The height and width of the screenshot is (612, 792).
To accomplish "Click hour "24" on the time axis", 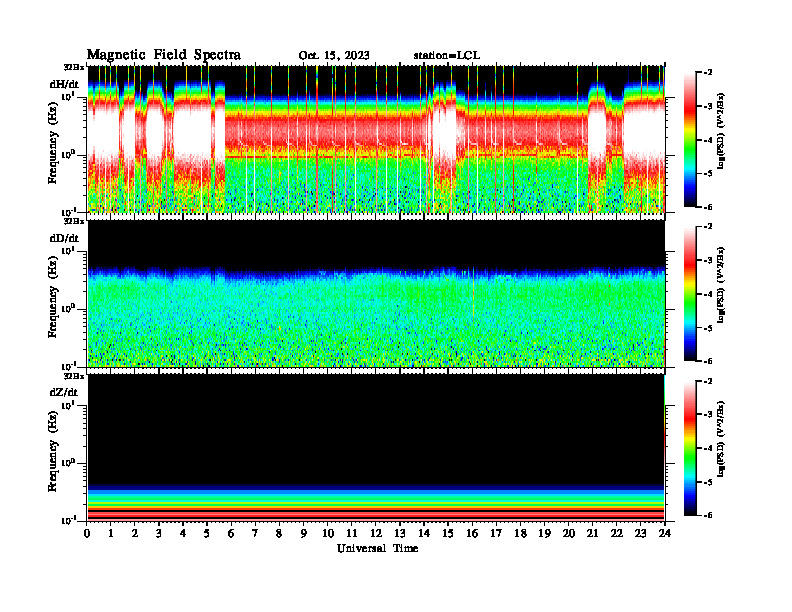I will coord(665,533).
